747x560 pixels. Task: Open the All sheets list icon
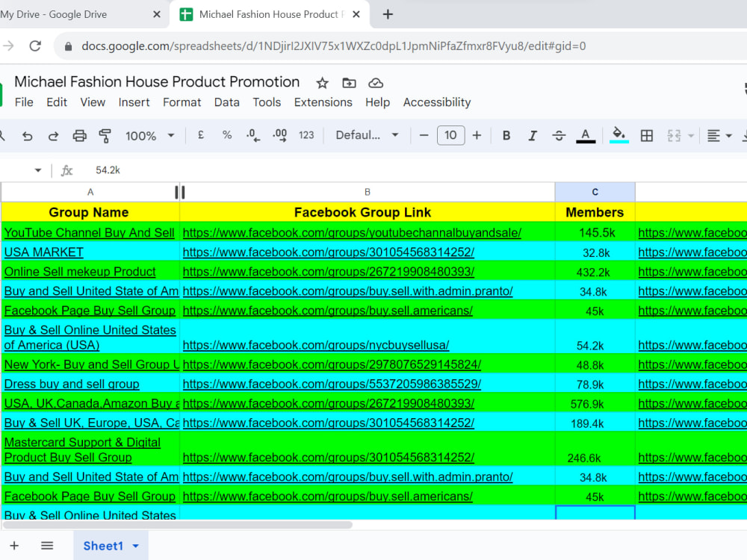47,546
